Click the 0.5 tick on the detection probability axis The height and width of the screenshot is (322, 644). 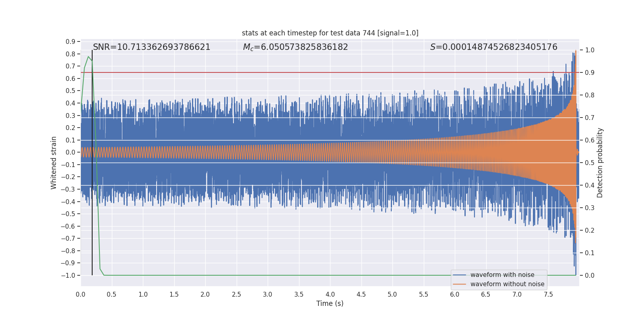coord(590,163)
